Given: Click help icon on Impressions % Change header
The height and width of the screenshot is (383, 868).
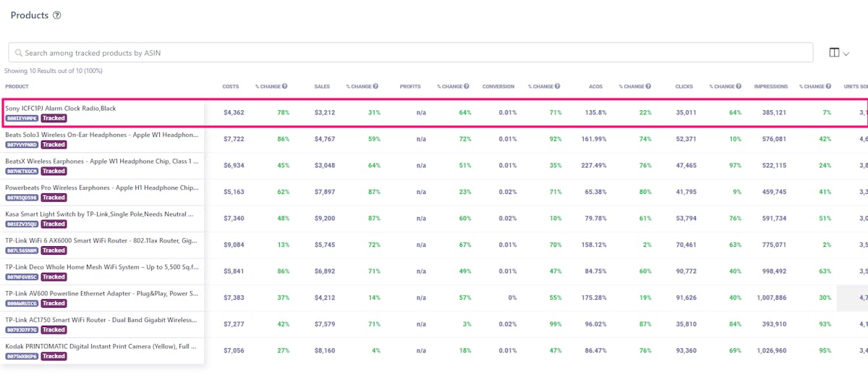Looking at the screenshot, I should 829,86.
